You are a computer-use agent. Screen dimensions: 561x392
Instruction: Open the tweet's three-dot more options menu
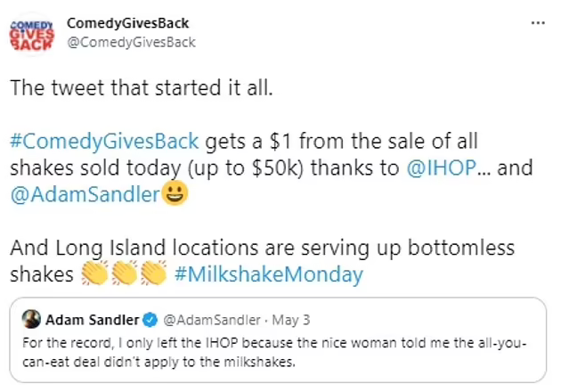point(537,23)
